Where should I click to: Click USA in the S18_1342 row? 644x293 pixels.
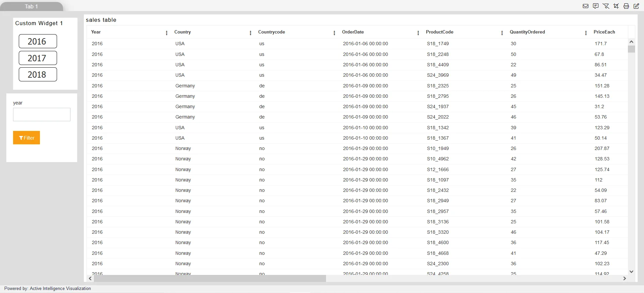click(180, 128)
